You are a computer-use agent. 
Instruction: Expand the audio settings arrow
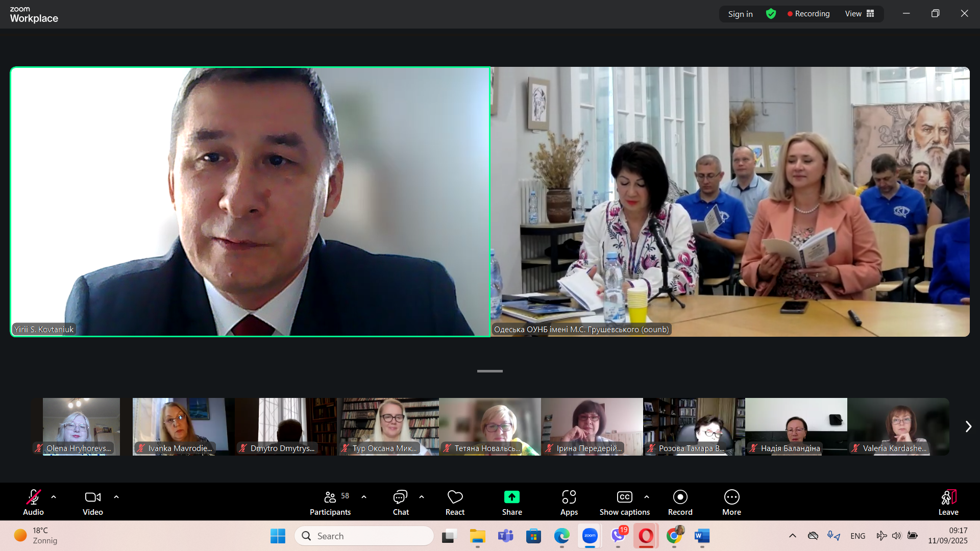point(54,496)
